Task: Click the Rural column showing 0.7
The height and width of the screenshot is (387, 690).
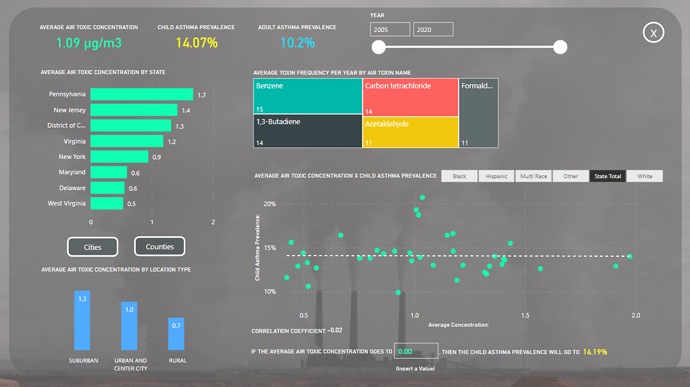Action: (176, 334)
